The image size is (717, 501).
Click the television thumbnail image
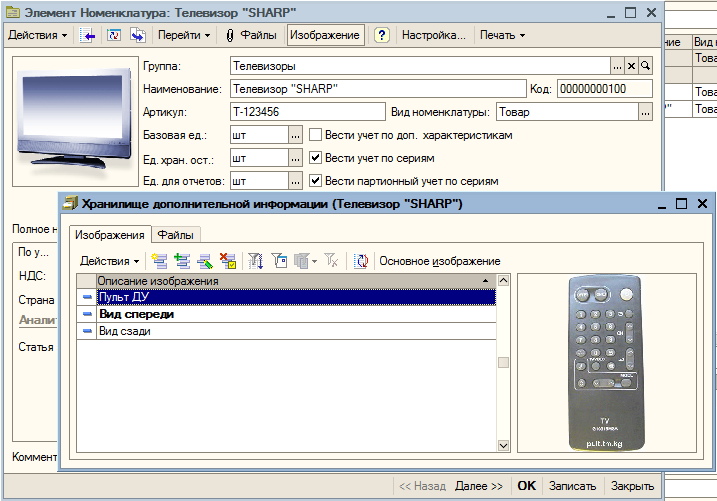click(x=75, y=121)
